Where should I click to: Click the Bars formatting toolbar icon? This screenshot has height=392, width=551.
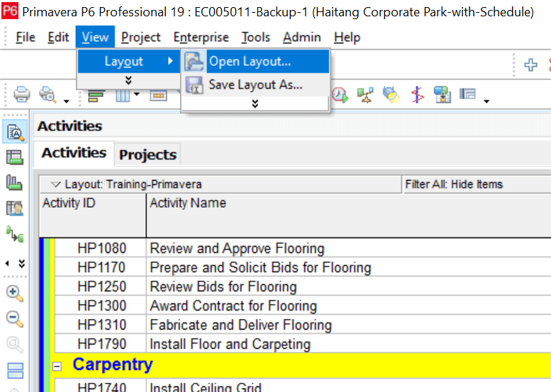96,96
